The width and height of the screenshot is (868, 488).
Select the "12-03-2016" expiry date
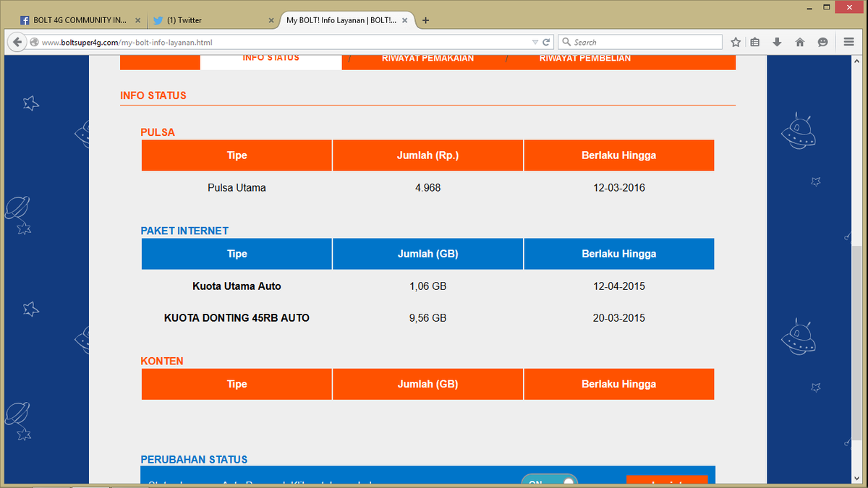[x=618, y=188]
